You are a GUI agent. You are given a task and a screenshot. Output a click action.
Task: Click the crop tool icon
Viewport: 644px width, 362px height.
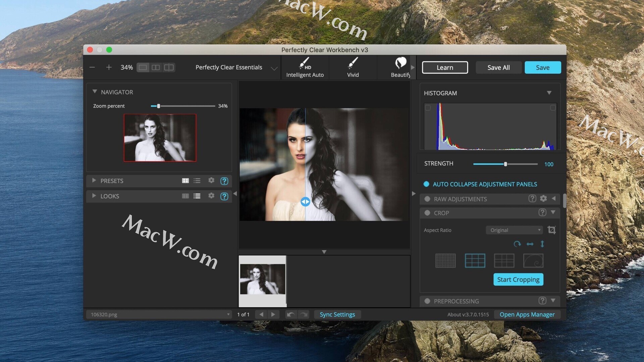coord(551,230)
